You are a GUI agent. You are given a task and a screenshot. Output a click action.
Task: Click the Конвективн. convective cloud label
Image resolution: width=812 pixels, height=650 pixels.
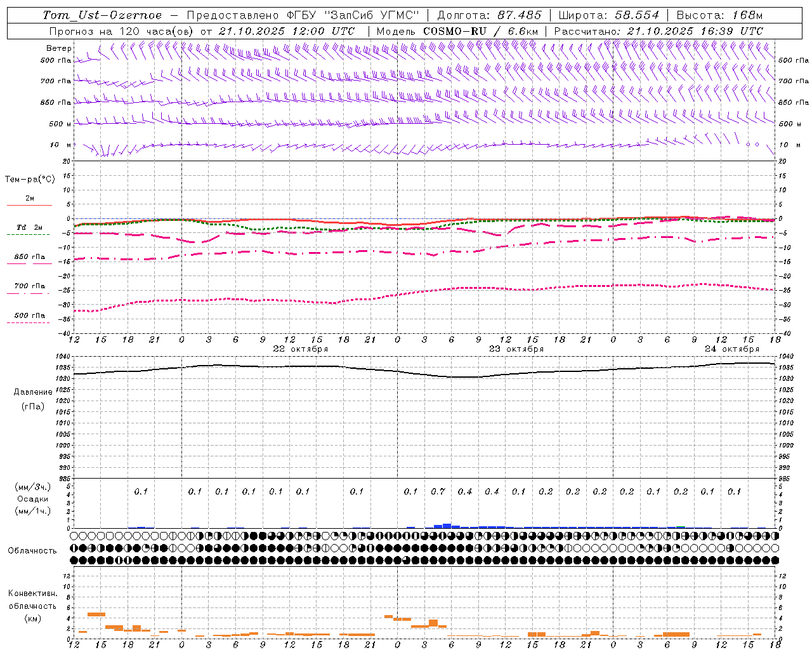pos(32,594)
